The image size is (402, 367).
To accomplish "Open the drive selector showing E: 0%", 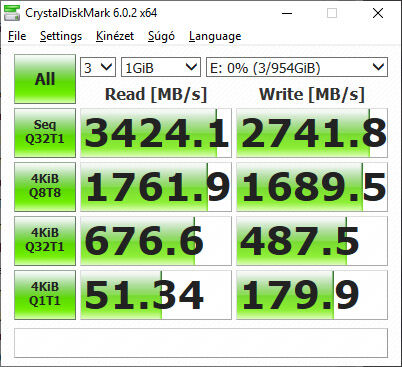I will pyautogui.click(x=297, y=67).
